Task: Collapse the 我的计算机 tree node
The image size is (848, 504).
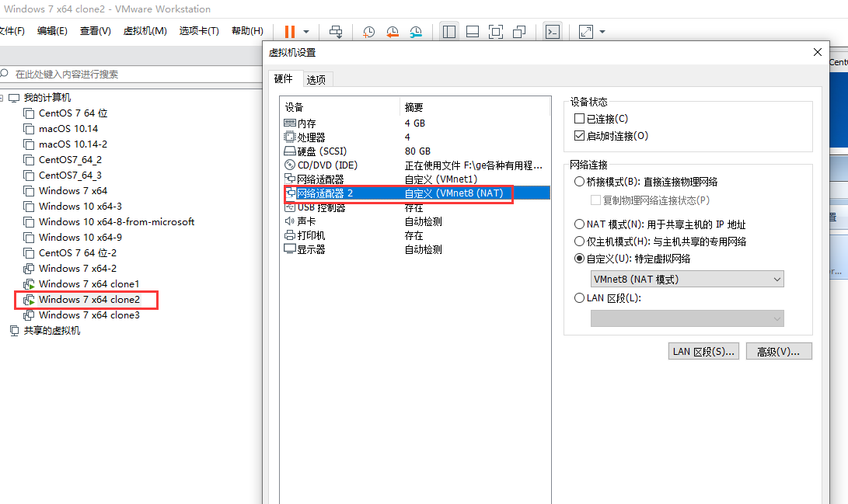Action: [2, 98]
